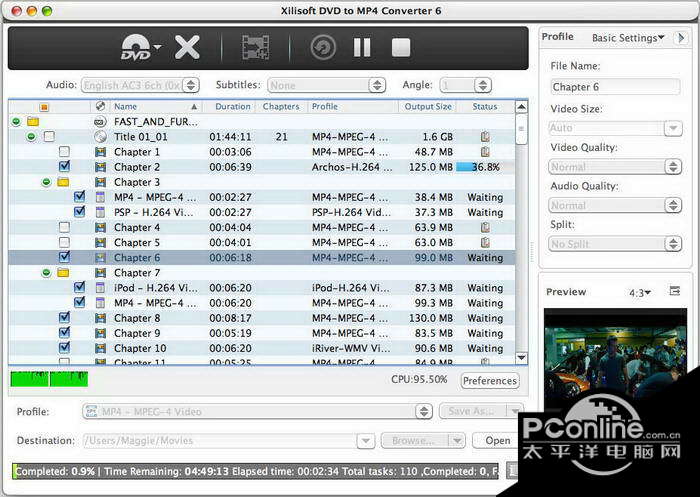Screen dimensions: 700x497
Task: Open the Audio track dropdown
Action: [140, 85]
